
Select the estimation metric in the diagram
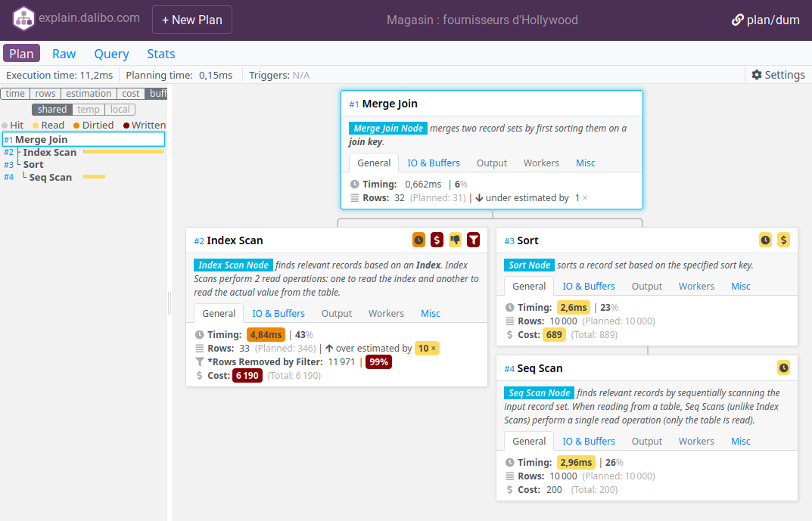[x=89, y=94]
